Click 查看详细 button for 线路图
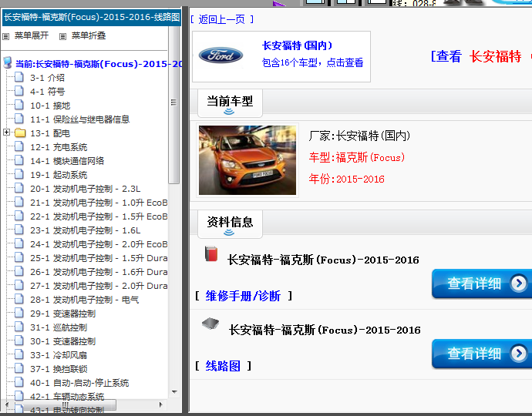The height and width of the screenshot is (416, 532). 481,354
